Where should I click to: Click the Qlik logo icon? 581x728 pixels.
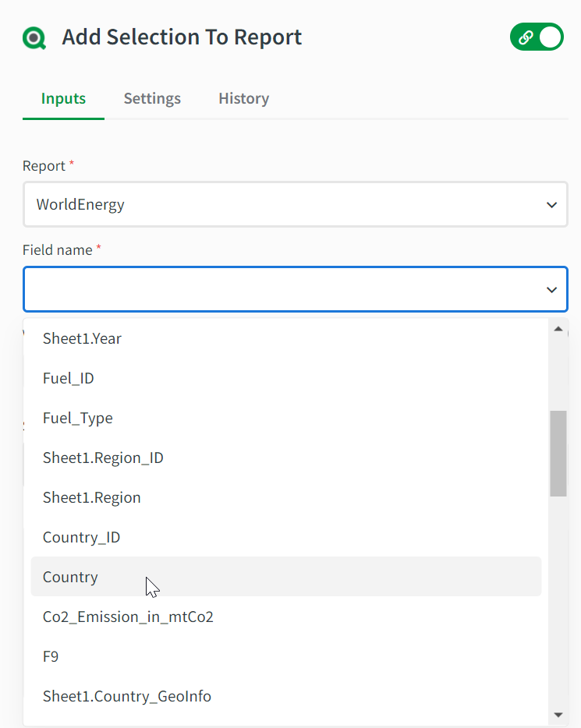click(x=34, y=37)
